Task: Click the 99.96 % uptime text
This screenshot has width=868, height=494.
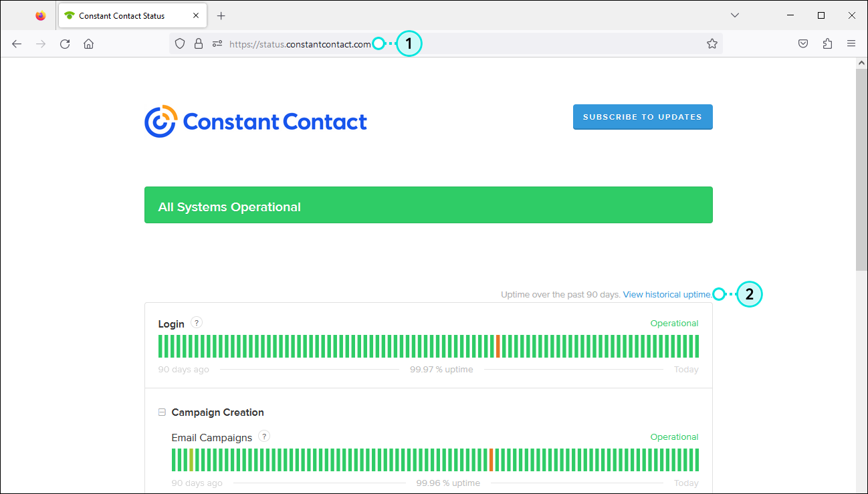Action: coord(448,483)
